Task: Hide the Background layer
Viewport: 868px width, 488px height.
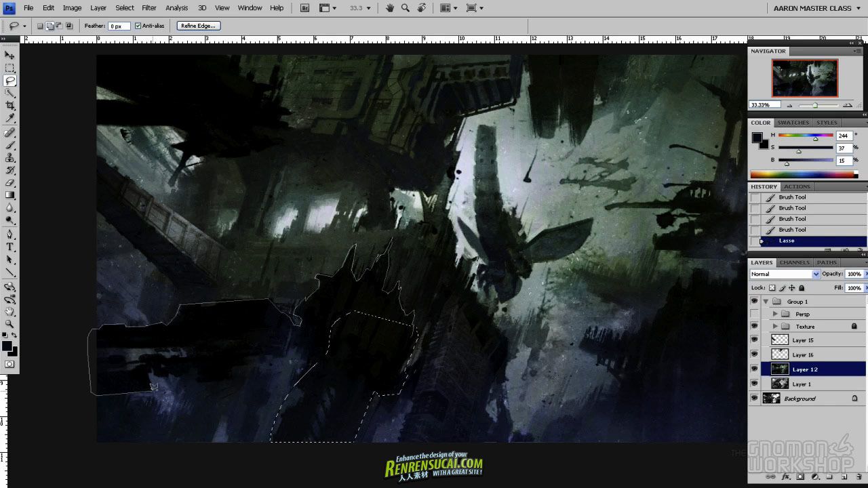Action: click(x=754, y=399)
